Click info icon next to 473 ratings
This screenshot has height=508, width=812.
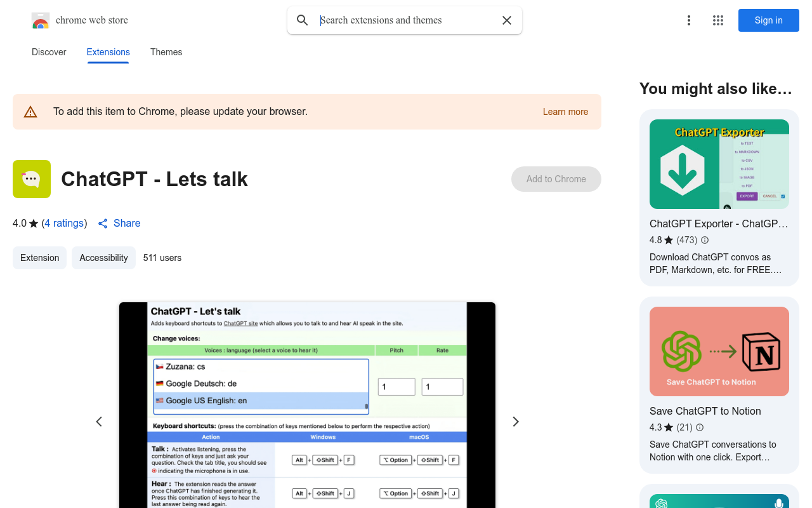pos(705,240)
